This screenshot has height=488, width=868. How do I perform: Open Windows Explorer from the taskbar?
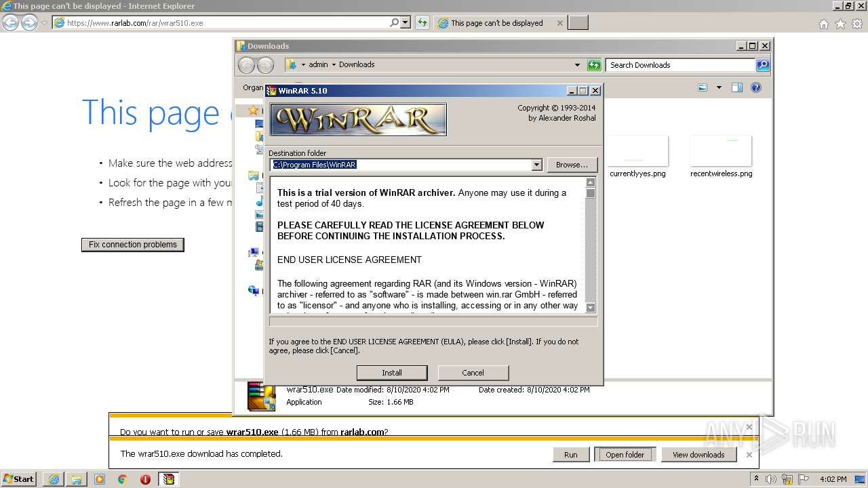click(77, 479)
